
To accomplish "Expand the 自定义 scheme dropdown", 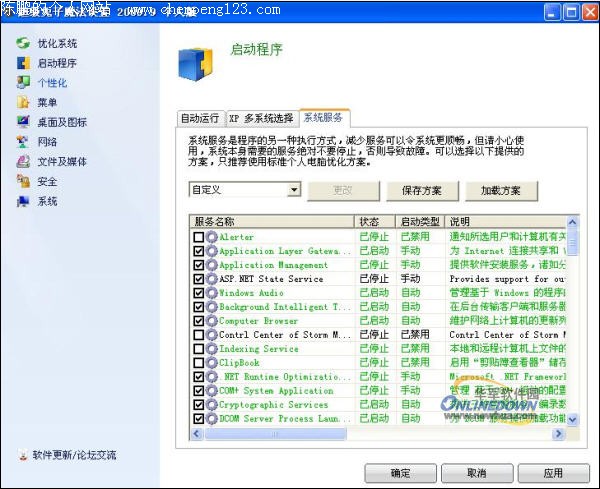I will 294,190.
